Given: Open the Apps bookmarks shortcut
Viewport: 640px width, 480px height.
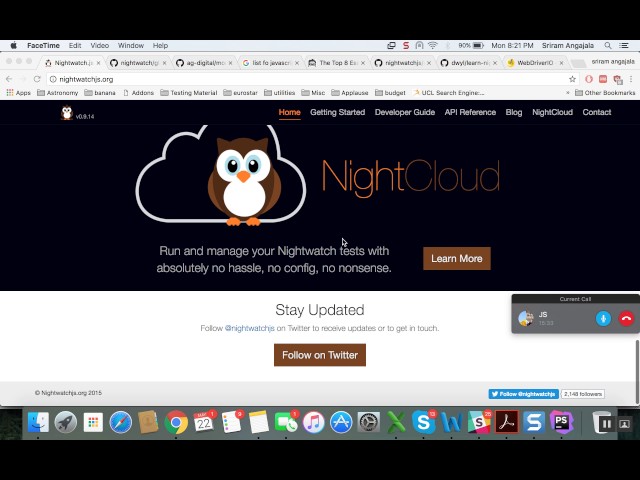Looking at the screenshot, I should (x=19, y=93).
